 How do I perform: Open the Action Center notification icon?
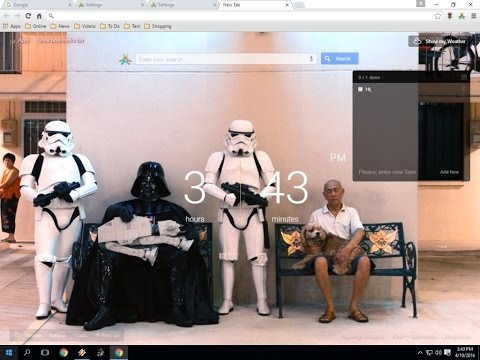tap(448, 352)
